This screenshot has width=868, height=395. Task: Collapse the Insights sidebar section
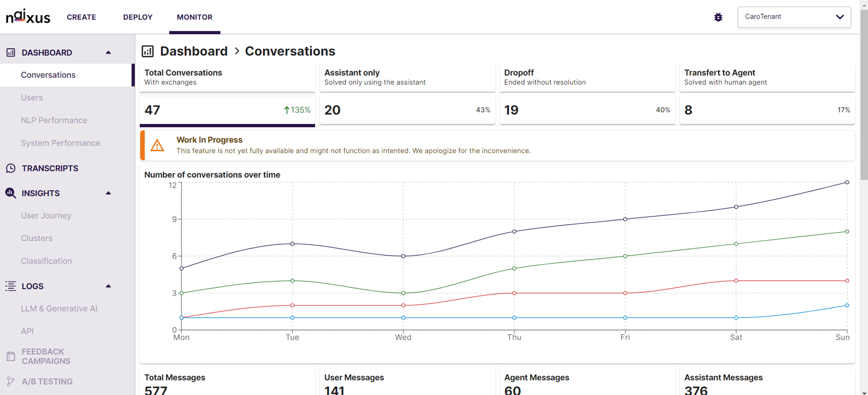(108, 193)
